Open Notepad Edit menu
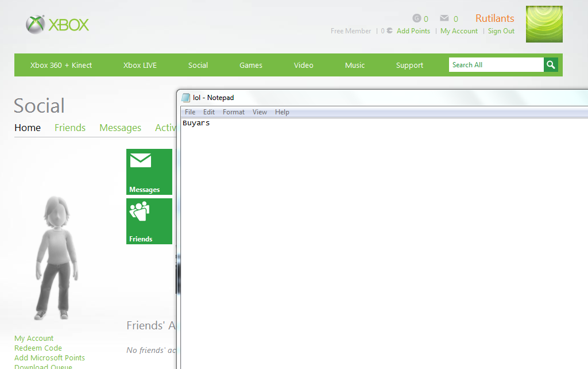Image resolution: width=588 pixels, height=369 pixels. pyautogui.click(x=209, y=112)
